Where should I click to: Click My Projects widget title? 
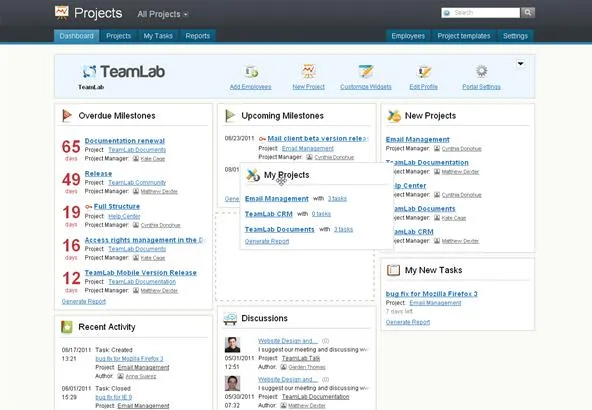(x=287, y=175)
